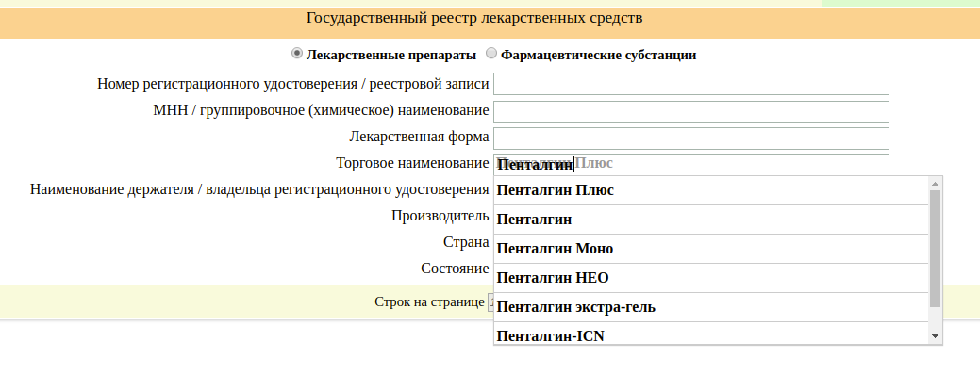Click the autocomplete list scroll up arrow
Image resolution: width=980 pixels, height=391 pixels.
(x=935, y=183)
